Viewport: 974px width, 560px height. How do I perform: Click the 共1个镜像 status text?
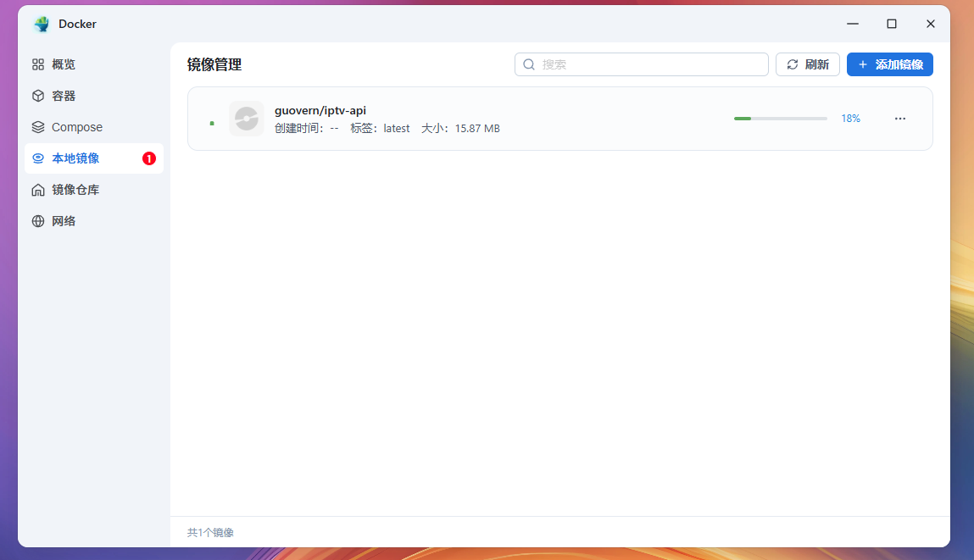click(210, 533)
